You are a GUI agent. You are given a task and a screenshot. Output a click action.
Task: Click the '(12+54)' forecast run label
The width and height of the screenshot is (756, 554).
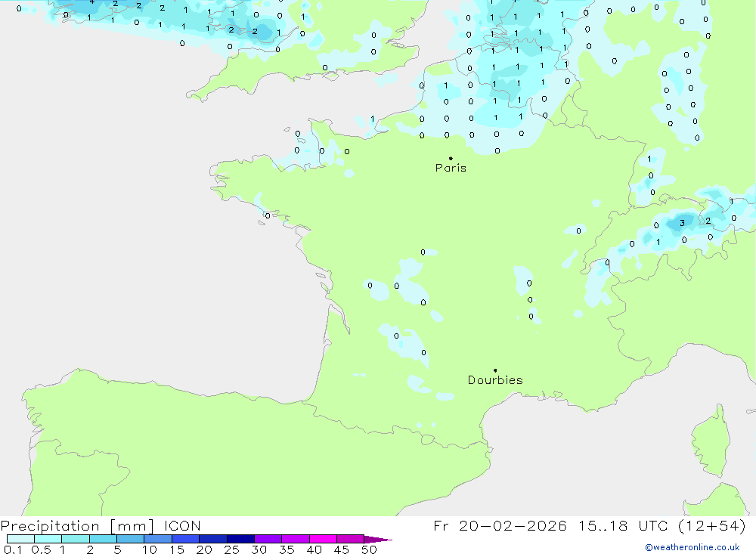pyautogui.click(x=711, y=525)
